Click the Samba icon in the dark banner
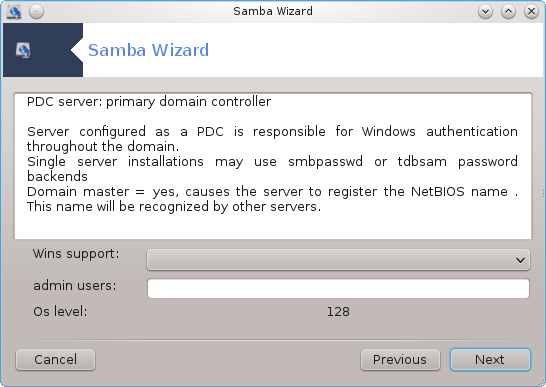The width and height of the screenshot is (546, 387). coord(23,50)
